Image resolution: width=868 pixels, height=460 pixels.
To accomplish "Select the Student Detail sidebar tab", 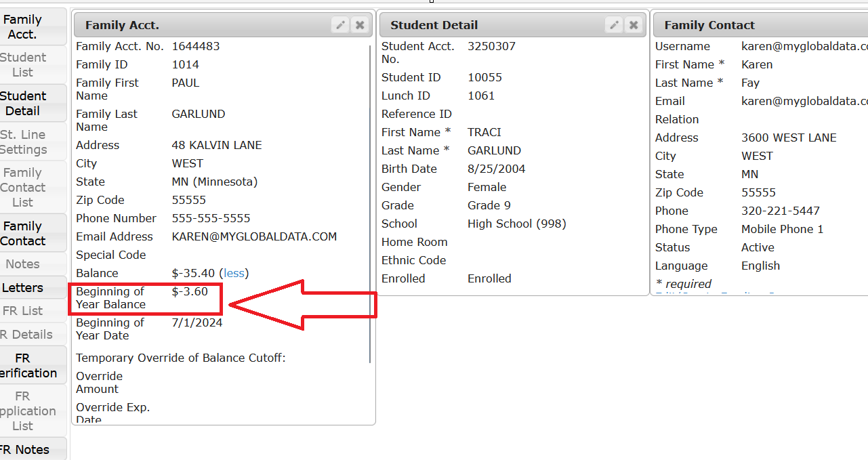I will coord(24,104).
